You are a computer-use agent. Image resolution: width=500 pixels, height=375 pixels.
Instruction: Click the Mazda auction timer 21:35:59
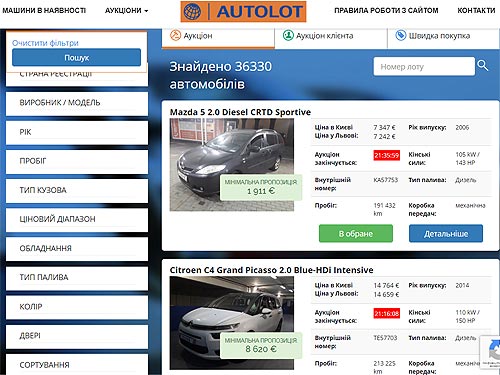386,155
